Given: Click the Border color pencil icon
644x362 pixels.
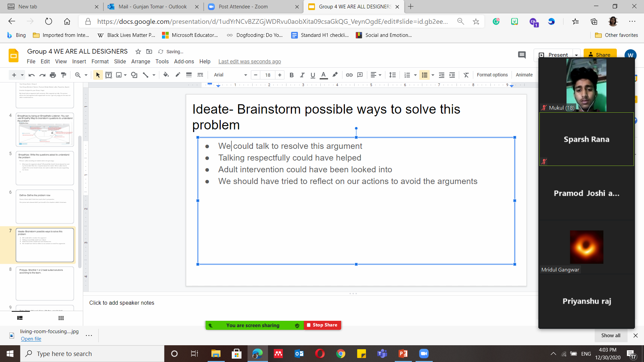Looking at the screenshot, I should pos(178,75).
